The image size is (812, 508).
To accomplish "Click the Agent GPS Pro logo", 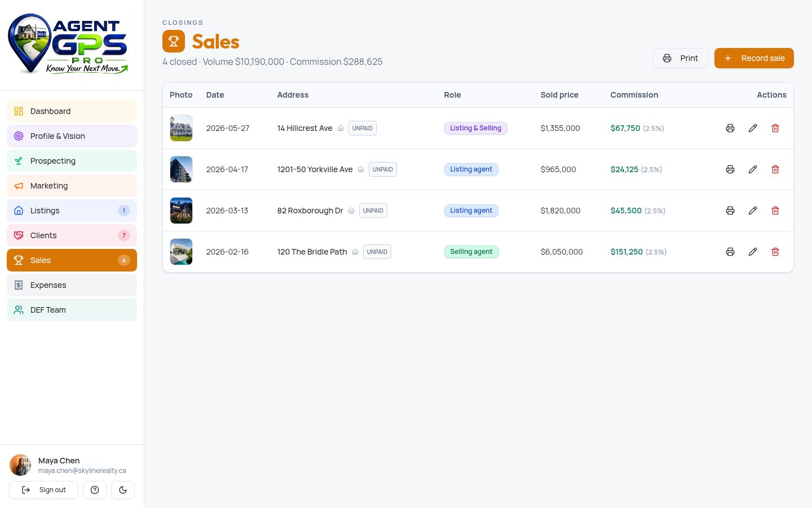I will (68, 44).
